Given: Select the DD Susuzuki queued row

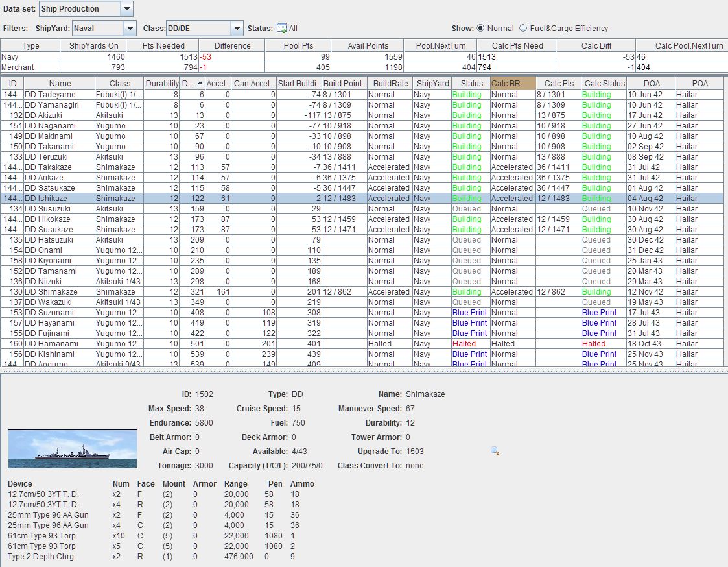Looking at the screenshot, I should click(362, 209).
